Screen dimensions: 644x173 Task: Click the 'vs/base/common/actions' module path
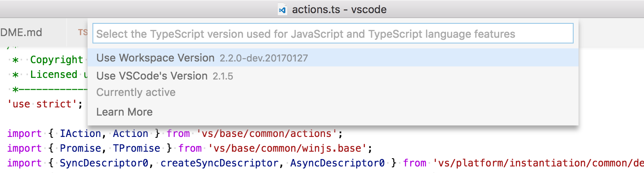267,134
